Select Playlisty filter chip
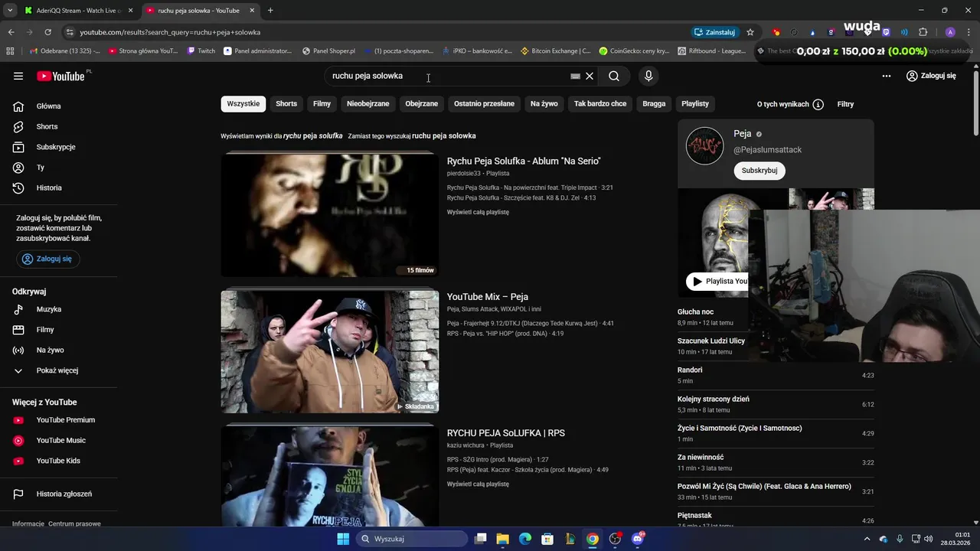The height and width of the screenshot is (551, 980). pyautogui.click(x=695, y=104)
